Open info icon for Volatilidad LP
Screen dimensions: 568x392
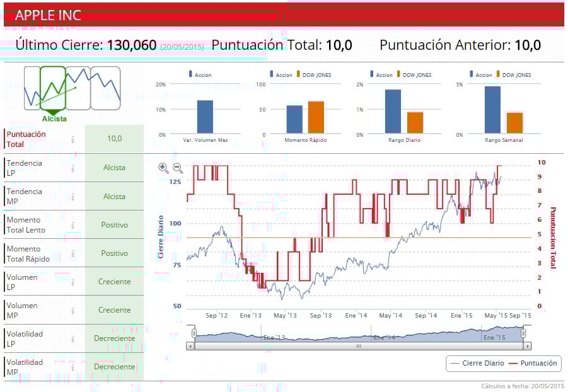(x=72, y=338)
